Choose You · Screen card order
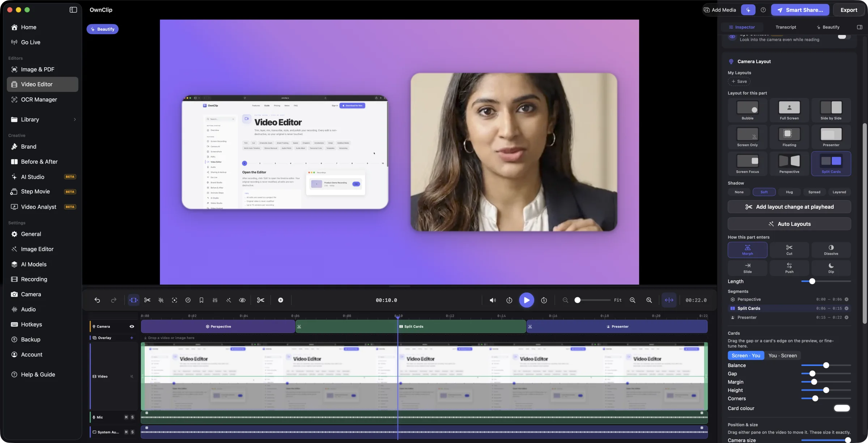868x443 pixels. coord(782,355)
